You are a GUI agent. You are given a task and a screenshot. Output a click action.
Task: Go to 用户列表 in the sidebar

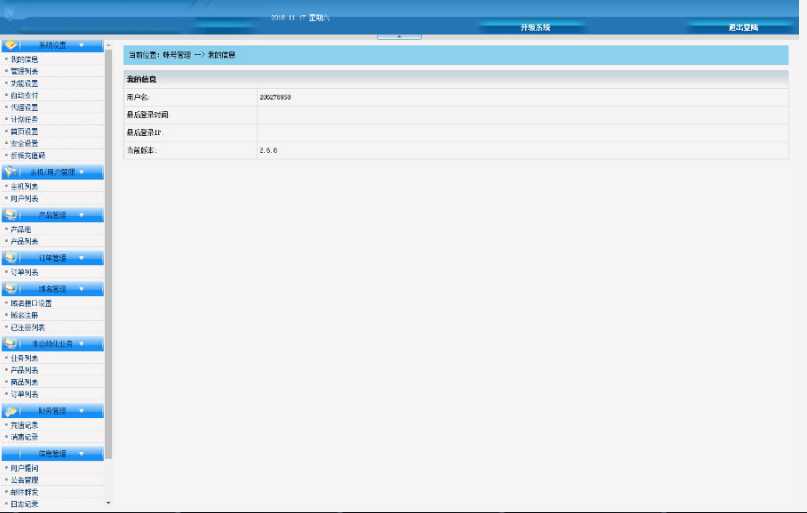click(25, 198)
